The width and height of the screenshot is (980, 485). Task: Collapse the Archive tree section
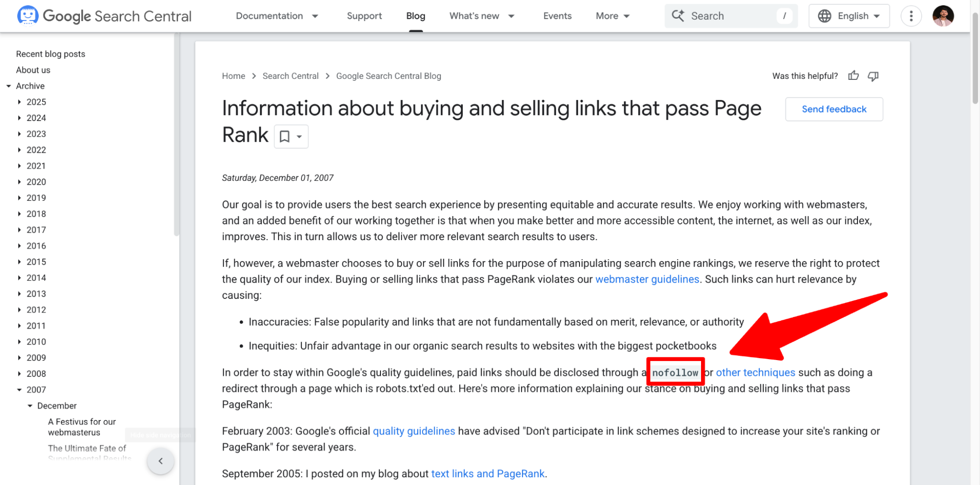9,86
